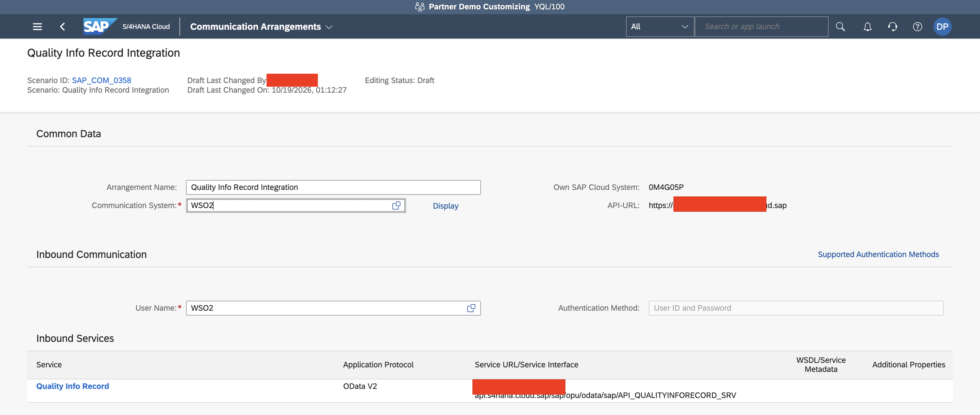
Task: Click the Quality Info Record Integration page title
Action: (x=104, y=53)
